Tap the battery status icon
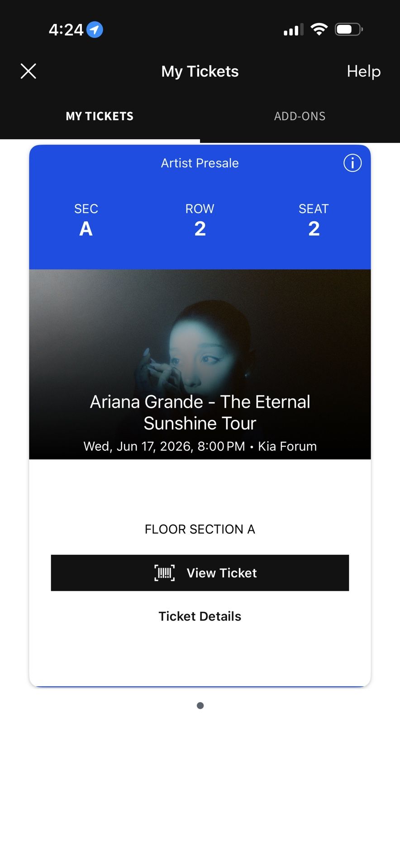 coord(348,30)
